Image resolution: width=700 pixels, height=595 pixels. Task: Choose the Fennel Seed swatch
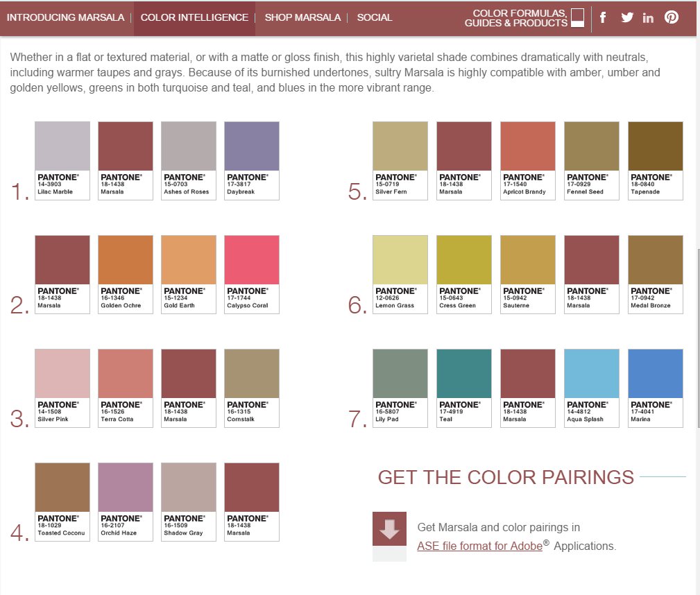pos(592,161)
